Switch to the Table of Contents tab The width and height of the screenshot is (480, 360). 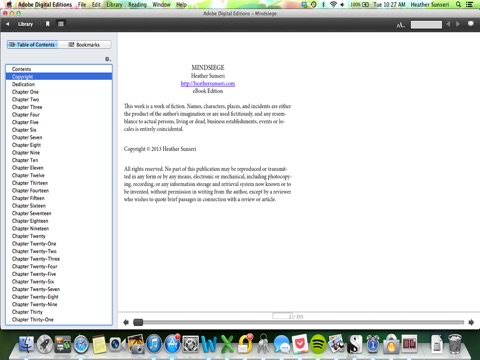click(x=32, y=45)
